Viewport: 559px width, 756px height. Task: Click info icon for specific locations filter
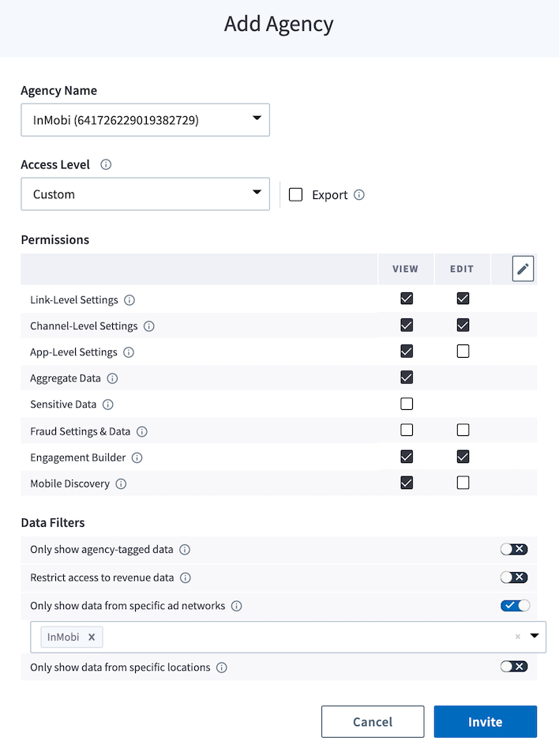click(x=222, y=668)
